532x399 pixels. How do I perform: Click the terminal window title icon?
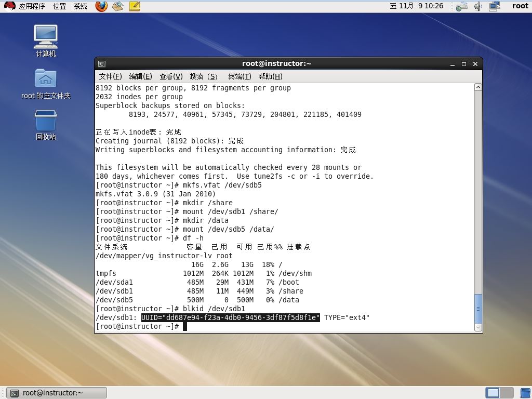(102, 64)
